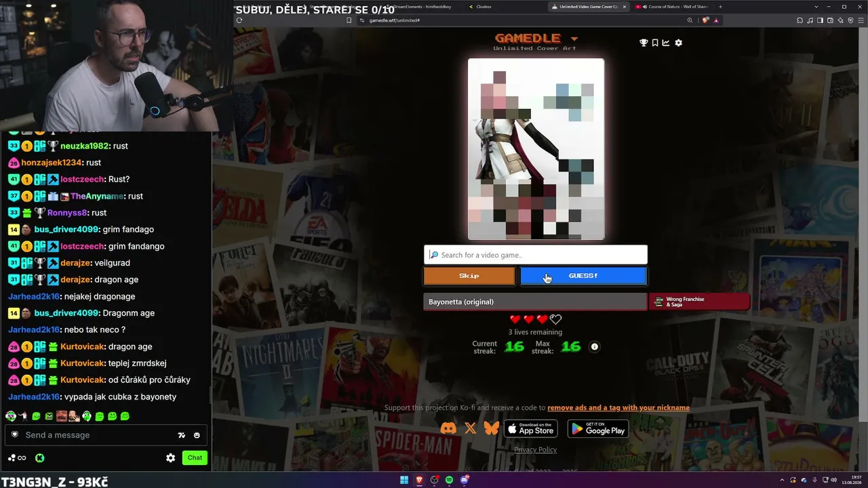Click Download on the App Store badge
The height and width of the screenshot is (488, 868).
[531, 428]
